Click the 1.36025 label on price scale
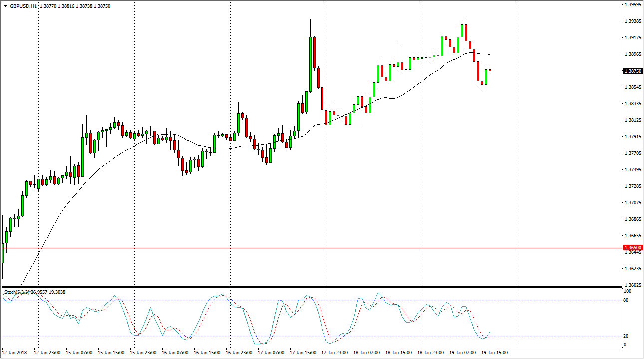This screenshot has width=644, height=359. [633, 285]
